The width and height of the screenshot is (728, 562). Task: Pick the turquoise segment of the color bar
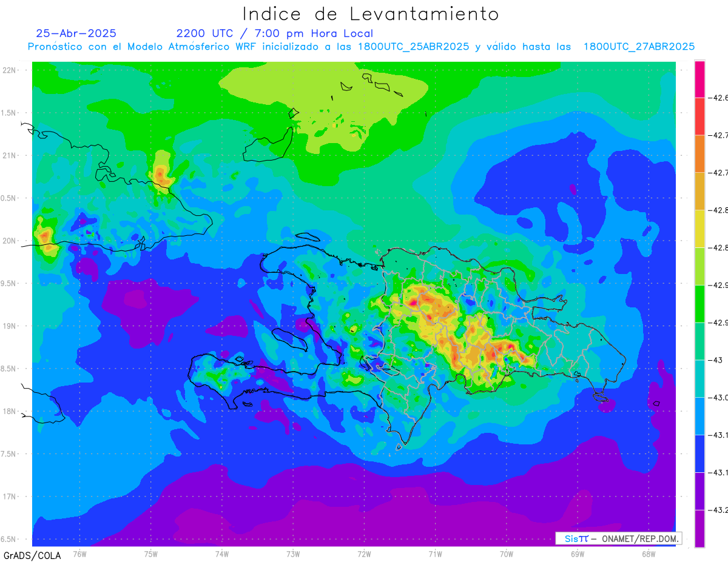pyautogui.click(x=699, y=379)
